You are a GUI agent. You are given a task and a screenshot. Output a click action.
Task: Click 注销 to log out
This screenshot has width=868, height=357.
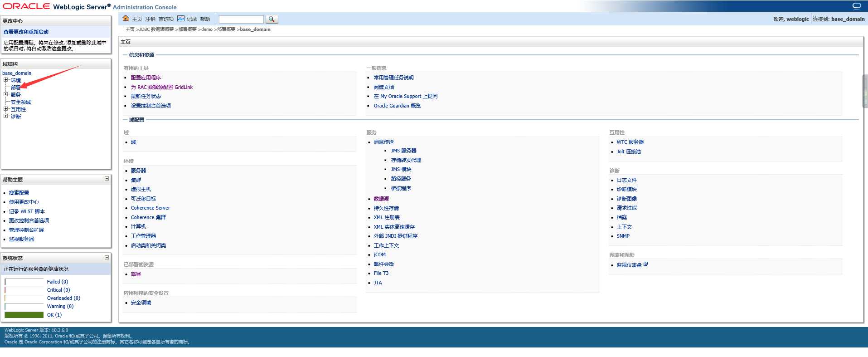tap(150, 19)
